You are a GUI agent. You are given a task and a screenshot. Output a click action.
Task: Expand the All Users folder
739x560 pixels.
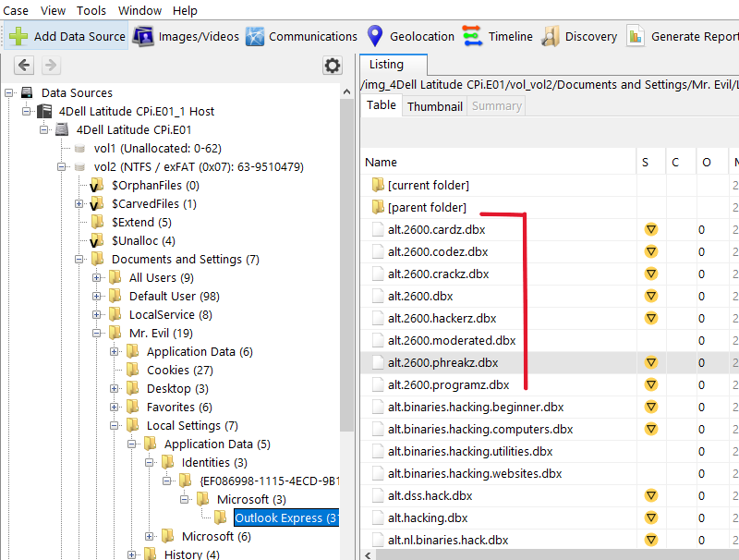click(97, 278)
